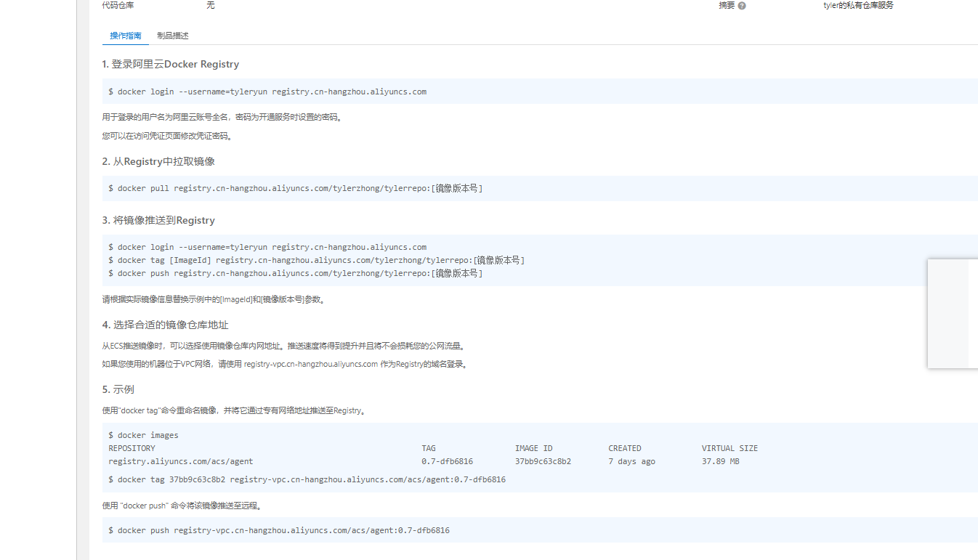The image size is (978, 560).
Task: Click the docker login command under heading 3
Action: click(267, 247)
